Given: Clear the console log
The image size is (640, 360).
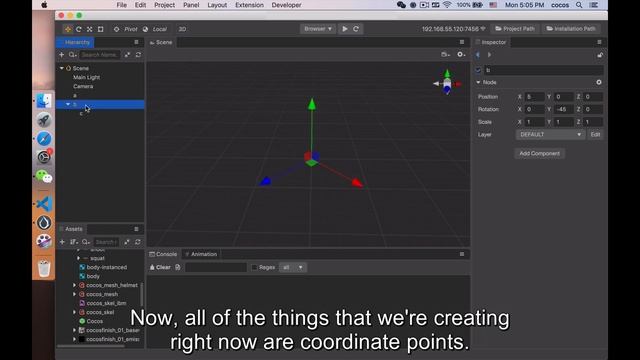Looking at the screenshot, I should (x=160, y=267).
